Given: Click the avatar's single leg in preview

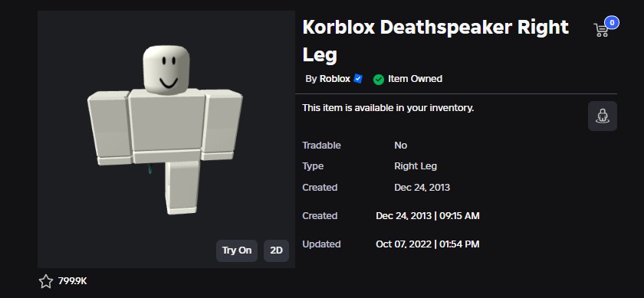Looking at the screenshot, I should point(182,187).
